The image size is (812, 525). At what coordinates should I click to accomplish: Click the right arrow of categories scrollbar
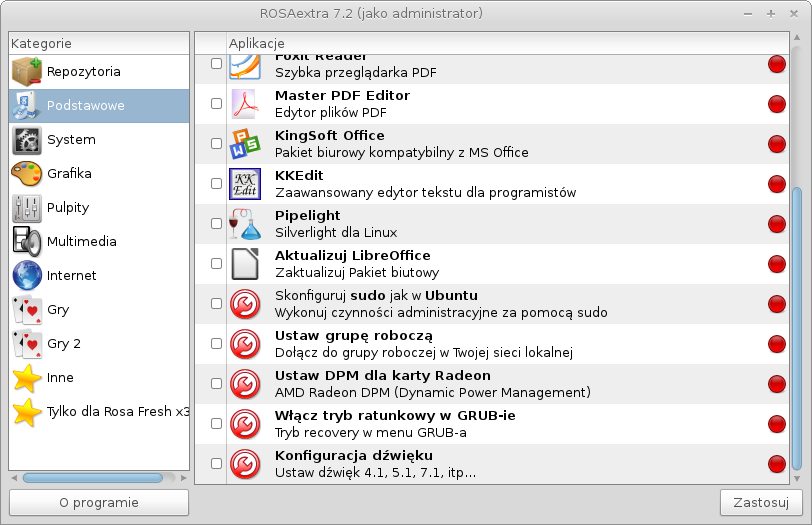coord(183,478)
